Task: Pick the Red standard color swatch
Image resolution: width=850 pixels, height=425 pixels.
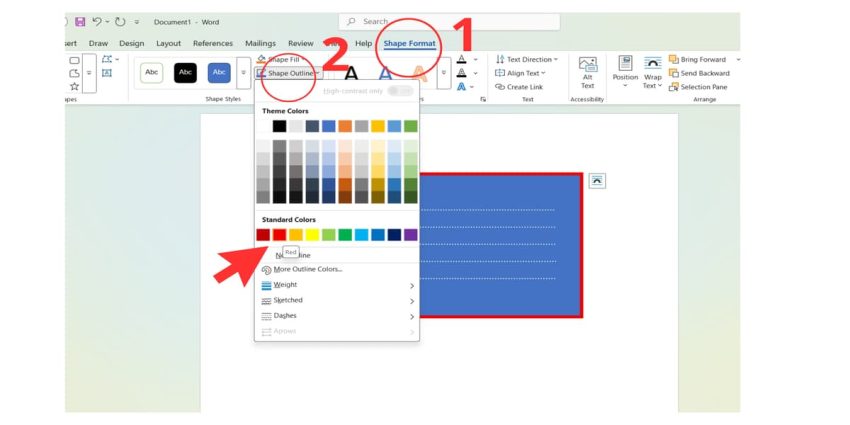Action: (x=279, y=234)
